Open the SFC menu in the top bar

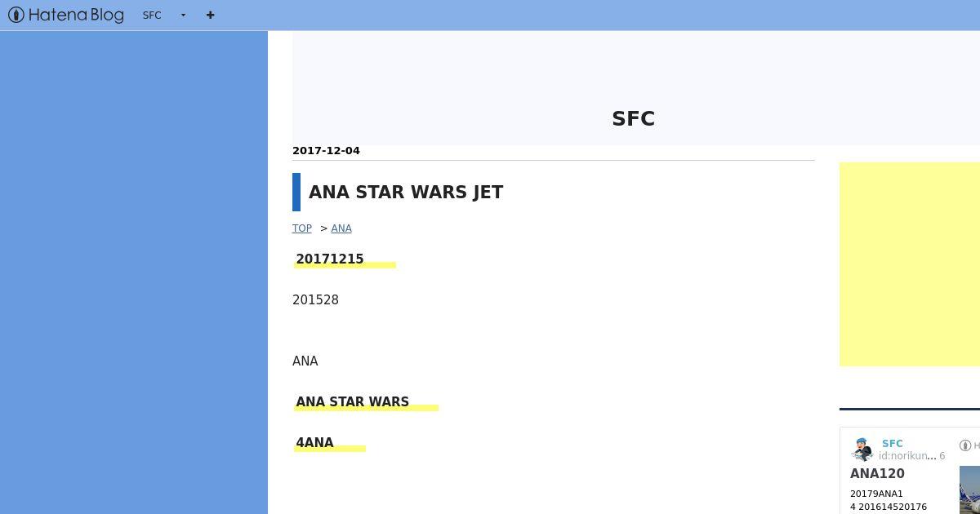(x=152, y=15)
